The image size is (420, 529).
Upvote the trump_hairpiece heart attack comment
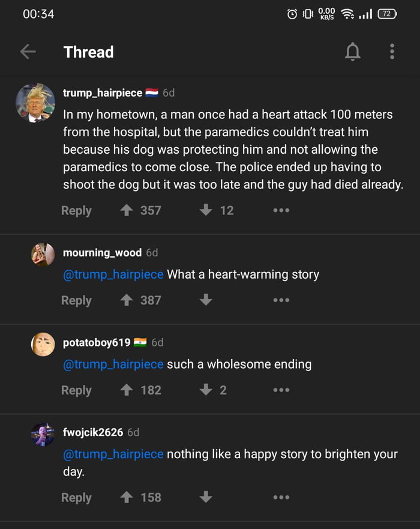127,210
